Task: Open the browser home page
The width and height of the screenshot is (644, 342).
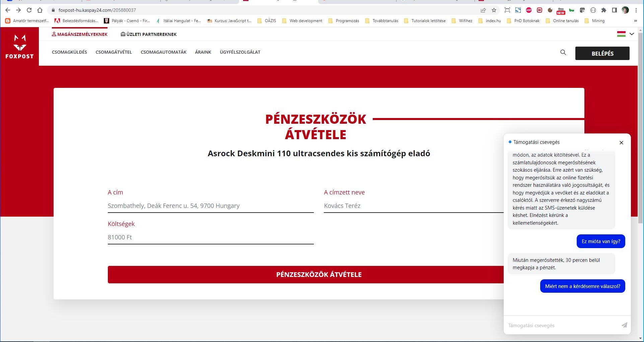Action: (x=40, y=10)
